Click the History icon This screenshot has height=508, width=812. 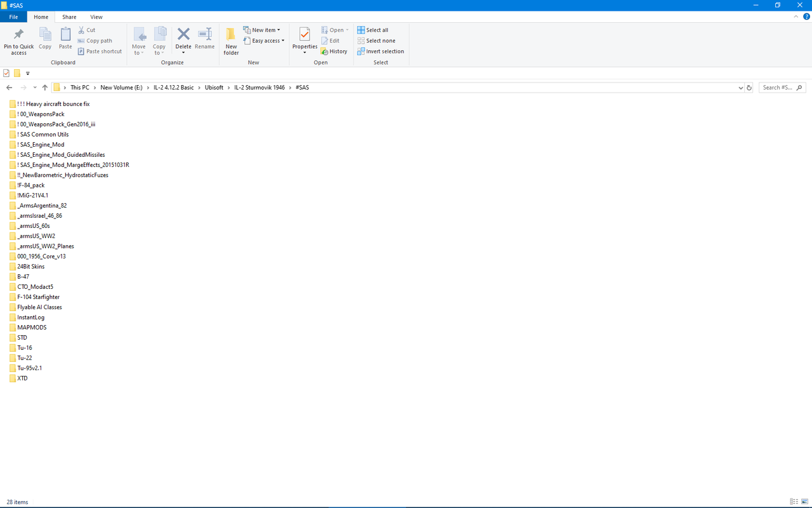pos(334,51)
